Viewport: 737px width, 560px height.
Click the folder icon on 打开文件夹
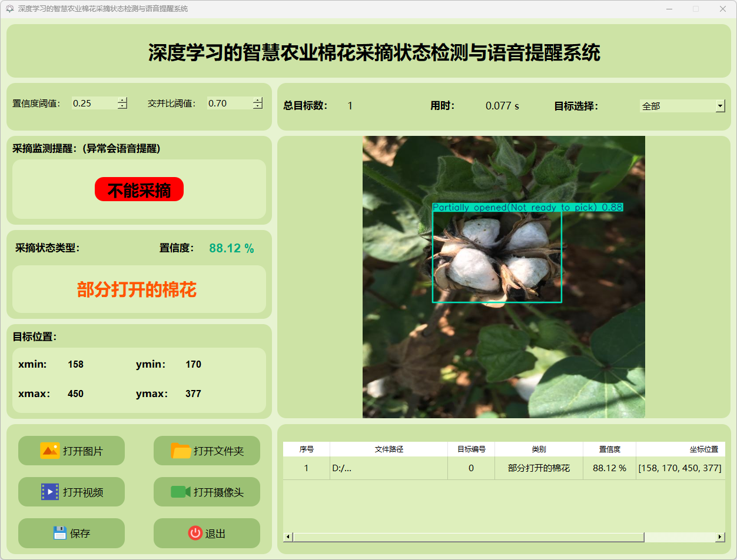[x=181, y=451]
